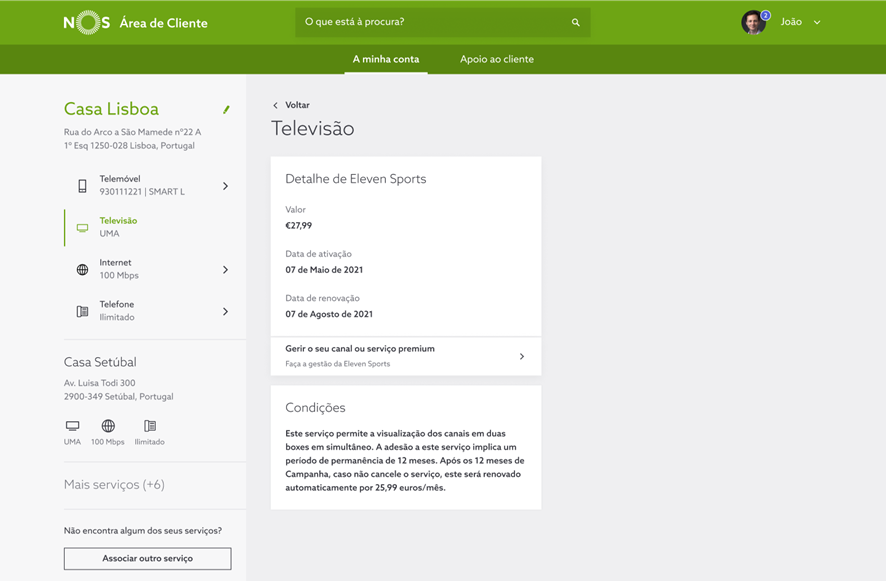Open Casa Setúbal 100 Mbps globe icon
This screenshot has height=581, width=886.
point(108,426)
